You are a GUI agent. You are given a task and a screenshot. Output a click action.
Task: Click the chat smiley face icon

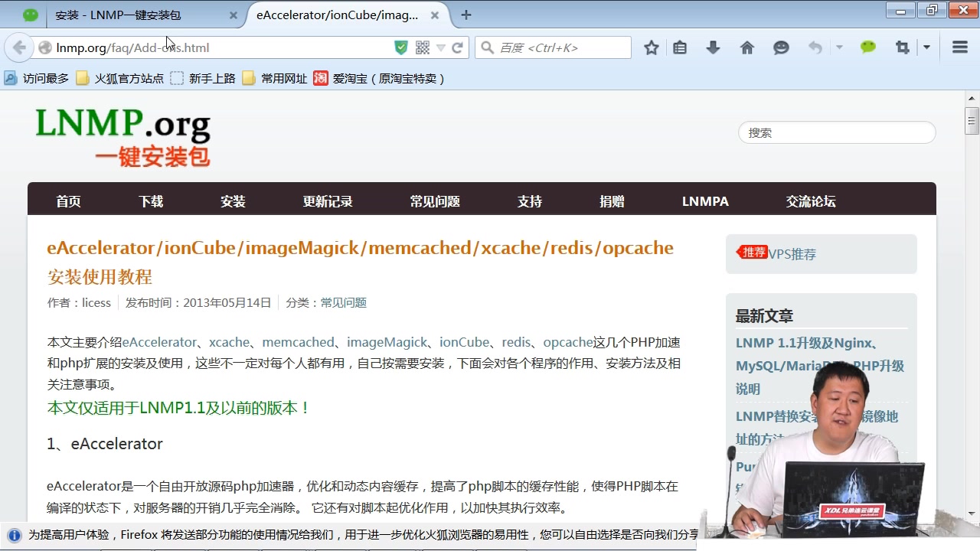pos(781,47)
